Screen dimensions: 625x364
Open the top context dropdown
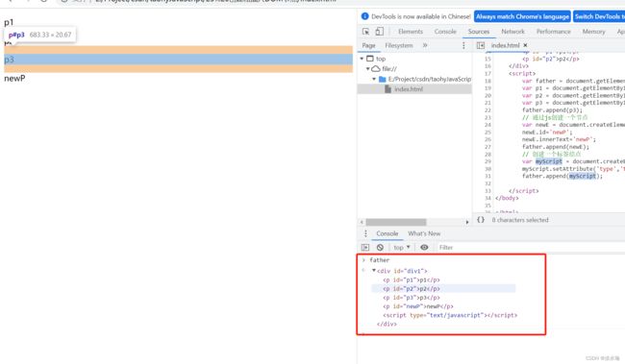coord(401,248)
